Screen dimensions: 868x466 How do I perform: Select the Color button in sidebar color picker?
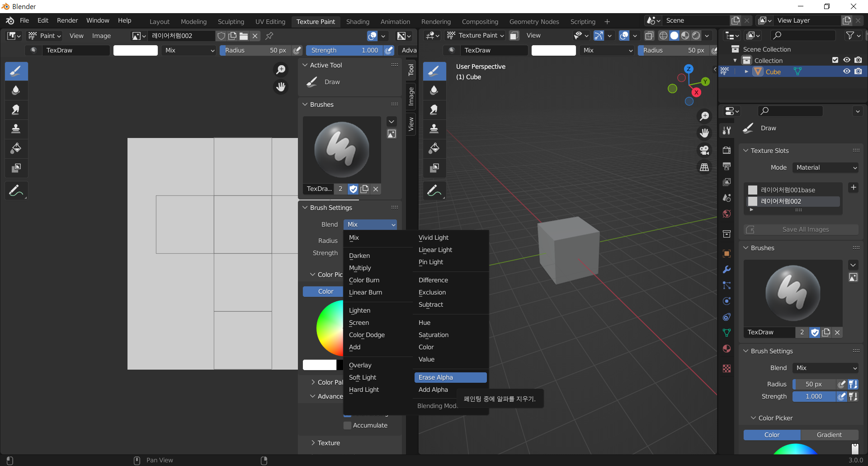323,291
